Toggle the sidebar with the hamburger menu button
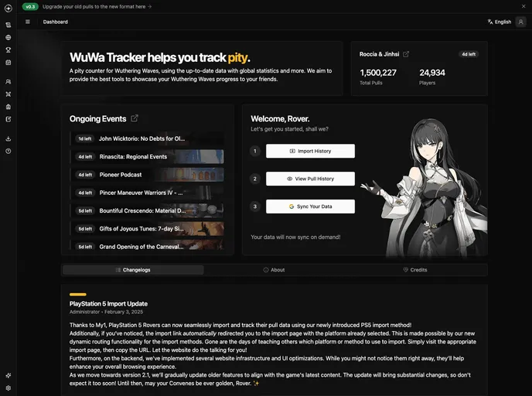 coord(28,22)
